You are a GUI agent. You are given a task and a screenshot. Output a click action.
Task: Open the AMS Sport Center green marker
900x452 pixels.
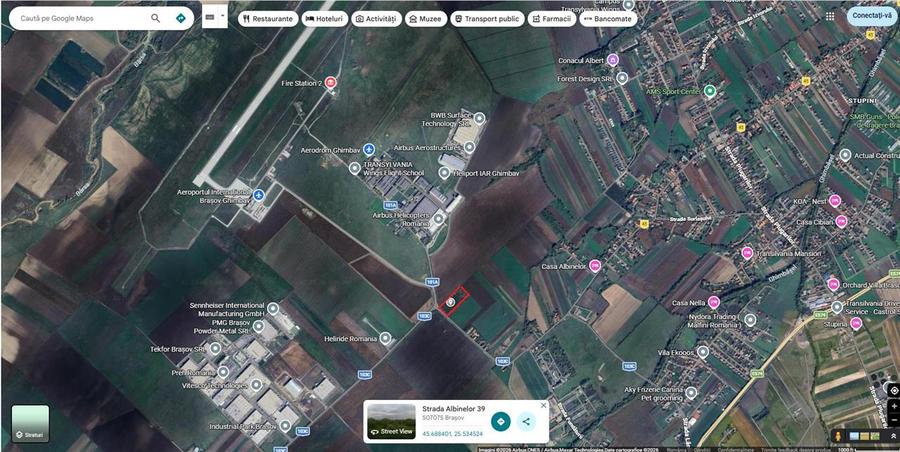point(710,91)
